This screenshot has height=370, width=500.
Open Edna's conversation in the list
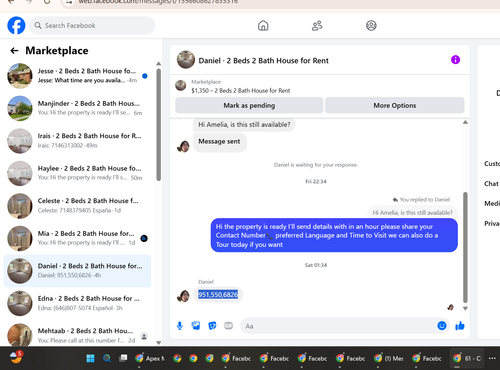click(77, 303)
